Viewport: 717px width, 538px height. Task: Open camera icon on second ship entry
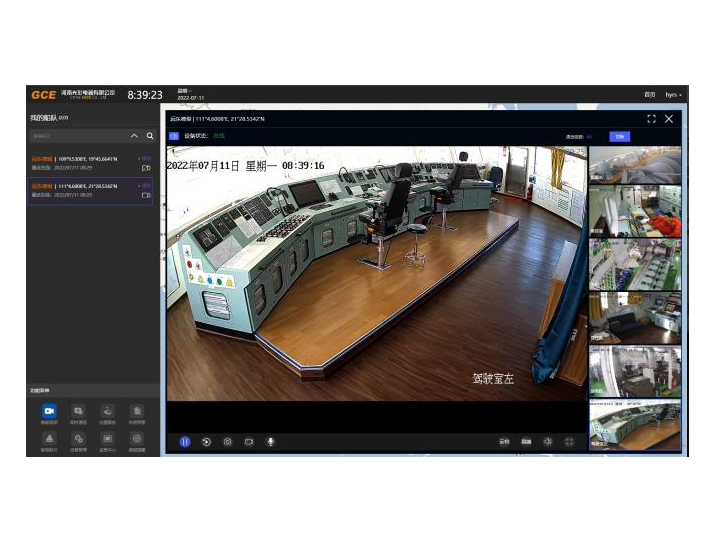pyautogui.click(x=147, y=195)
